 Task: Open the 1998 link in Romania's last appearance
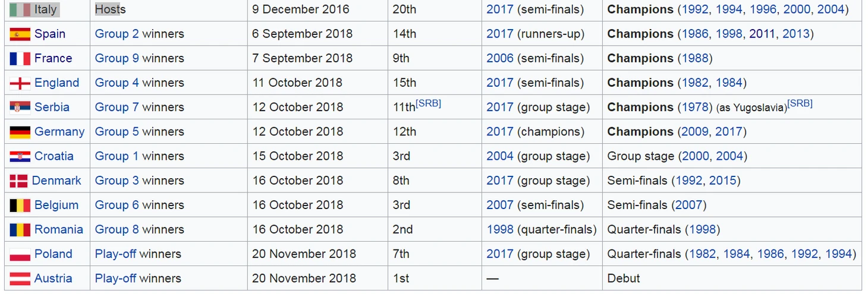pyautogui.click(x=499, y=229)
